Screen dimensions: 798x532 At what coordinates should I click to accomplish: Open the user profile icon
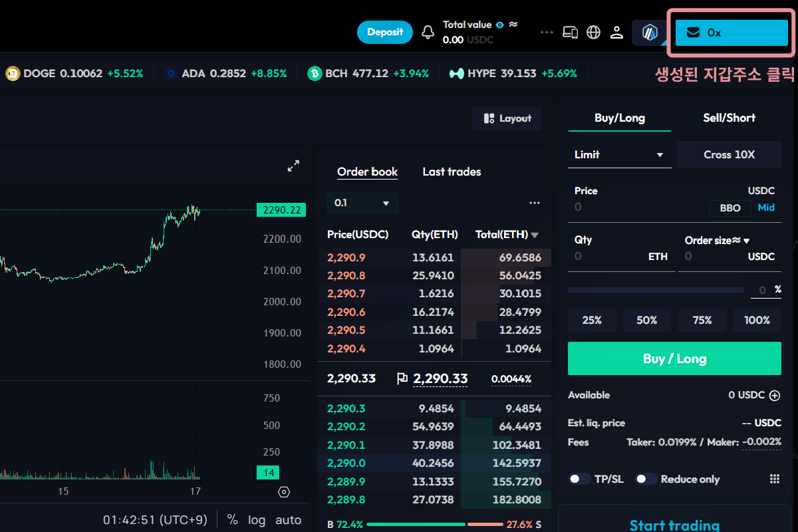click(x=616, y=33)
